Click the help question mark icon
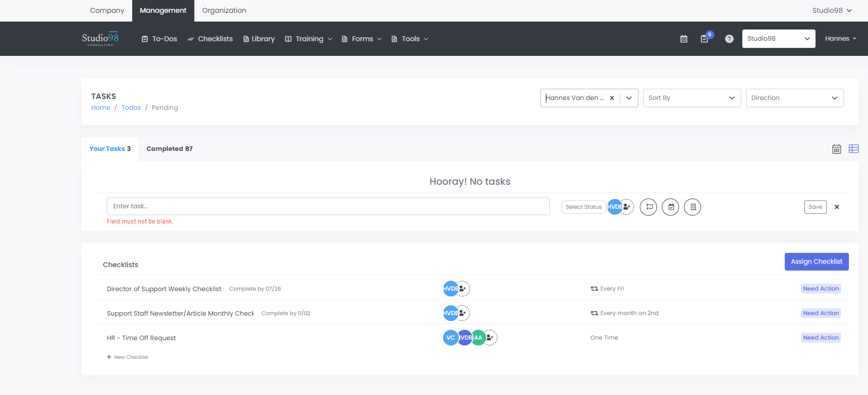This screenshot has height=395, width=868. 729,39
